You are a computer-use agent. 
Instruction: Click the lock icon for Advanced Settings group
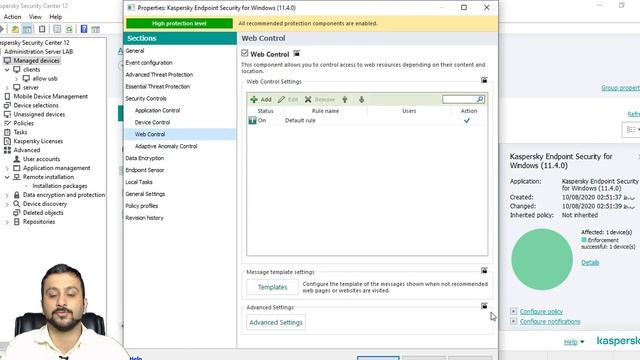484,306
